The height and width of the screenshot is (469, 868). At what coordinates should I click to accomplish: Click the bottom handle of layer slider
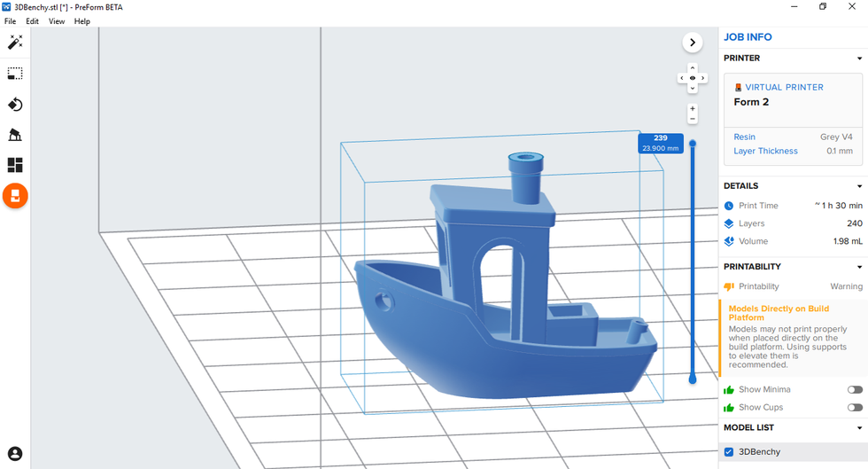click(693, 379)
